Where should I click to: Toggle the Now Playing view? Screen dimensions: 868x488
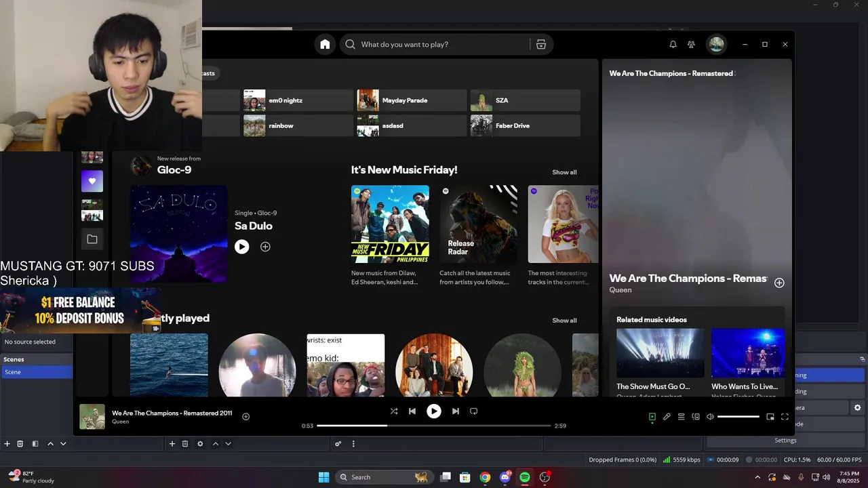point(652,417)
